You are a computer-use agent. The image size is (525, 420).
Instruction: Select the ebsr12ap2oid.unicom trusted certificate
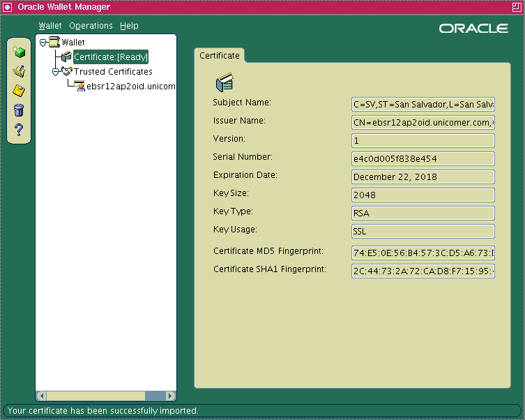(131, 87)
